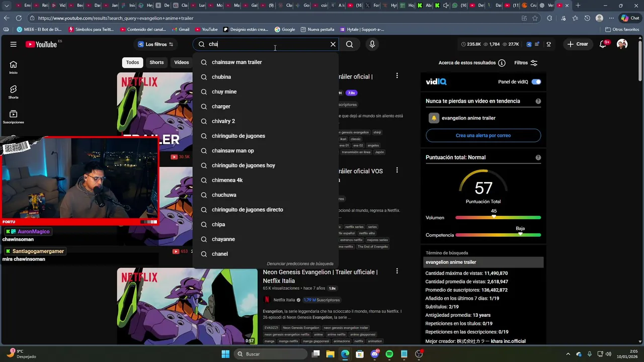
Task: Open the Hytale Support bookmark
Action: click(362, 30)
